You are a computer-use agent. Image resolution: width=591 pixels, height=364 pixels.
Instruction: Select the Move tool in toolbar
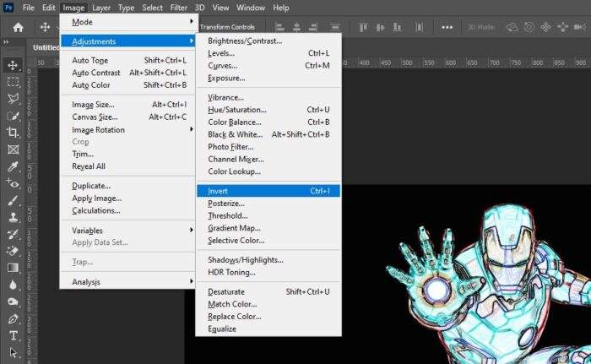tap(13, 65)
